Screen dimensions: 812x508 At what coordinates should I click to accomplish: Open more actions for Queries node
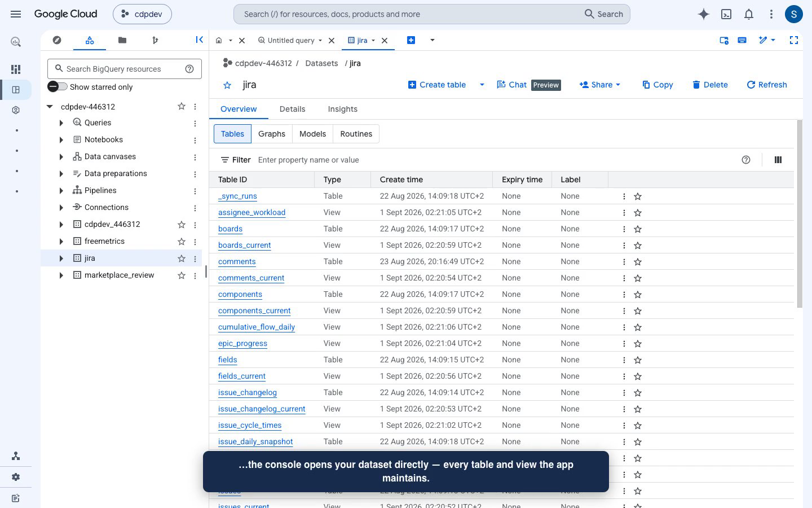[195, 123]
